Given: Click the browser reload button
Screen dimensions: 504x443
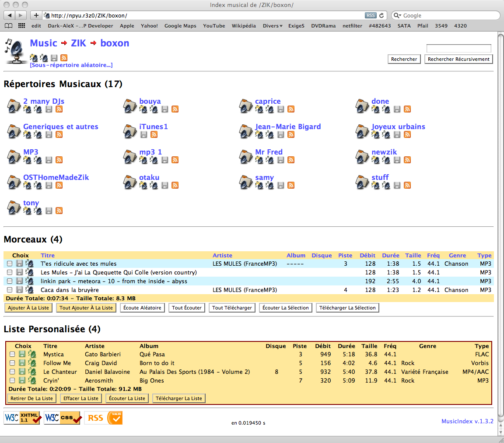Looking at the screenshot, I should pos(381,15).
